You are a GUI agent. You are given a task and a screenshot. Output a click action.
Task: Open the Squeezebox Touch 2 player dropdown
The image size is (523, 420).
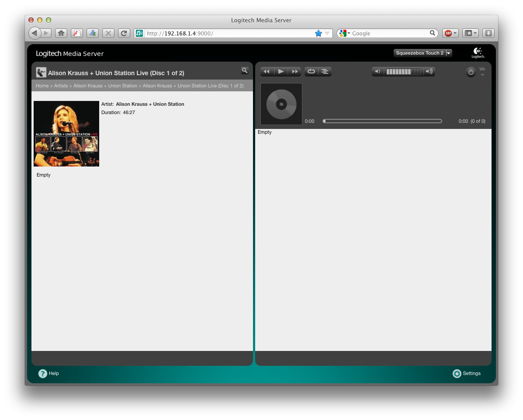(423, 53)
